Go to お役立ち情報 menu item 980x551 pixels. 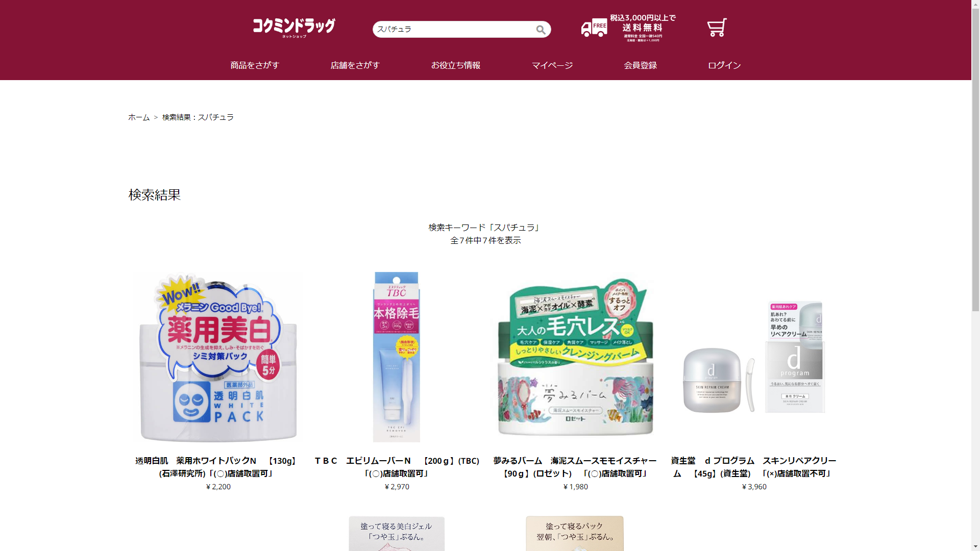coord(456,65)
